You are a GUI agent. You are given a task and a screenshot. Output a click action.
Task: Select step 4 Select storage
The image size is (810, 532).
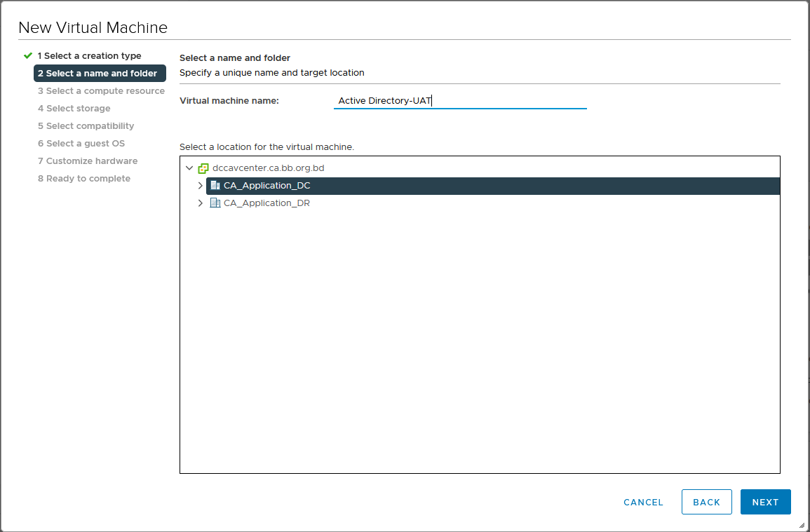point(74,109)
